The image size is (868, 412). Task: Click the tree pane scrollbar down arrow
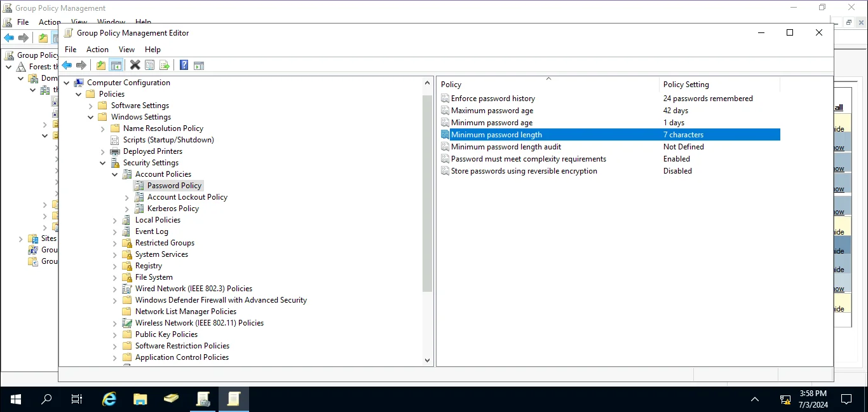pyautogui.click(x=428, y=360)
